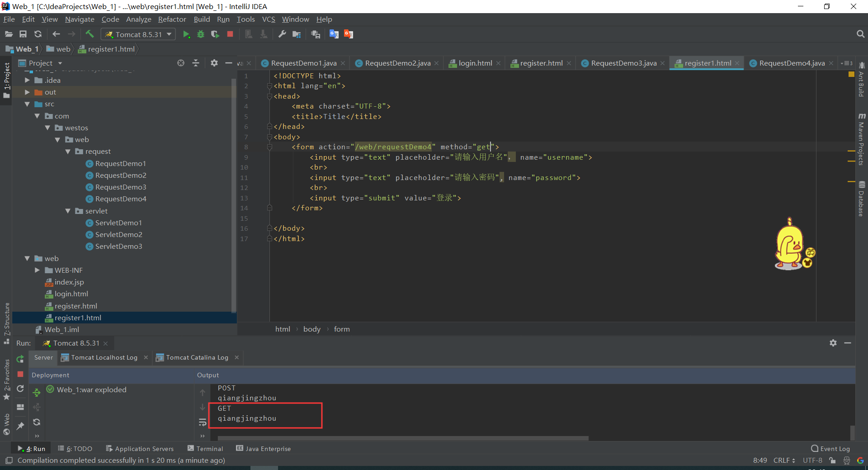This screenshot has width=868, height=470.
Task: Open the VCS menu
Action: point(269,19)
